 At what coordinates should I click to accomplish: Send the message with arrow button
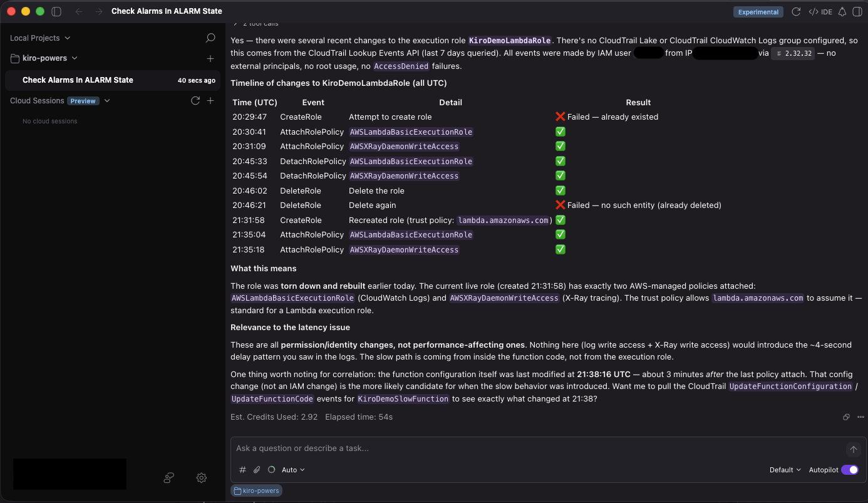853,449
